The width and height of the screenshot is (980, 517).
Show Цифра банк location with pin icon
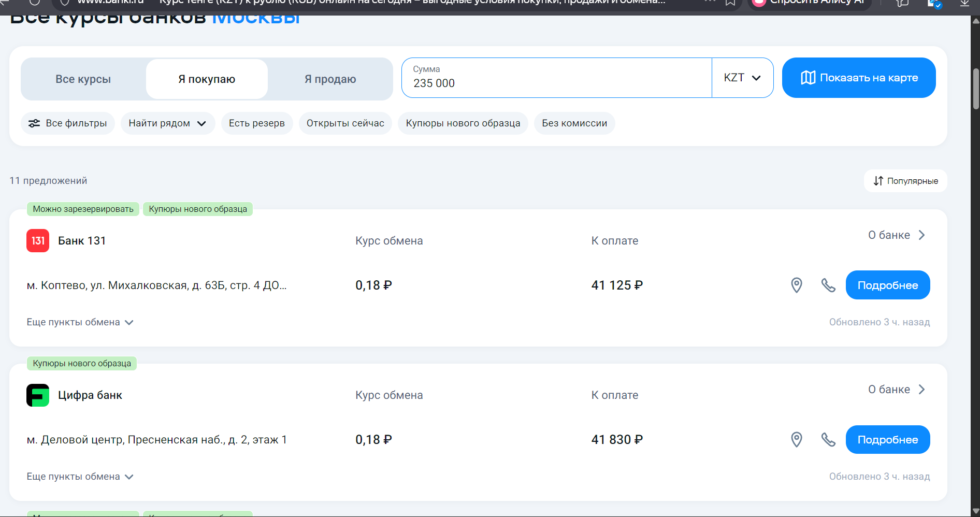click(797, 439)
